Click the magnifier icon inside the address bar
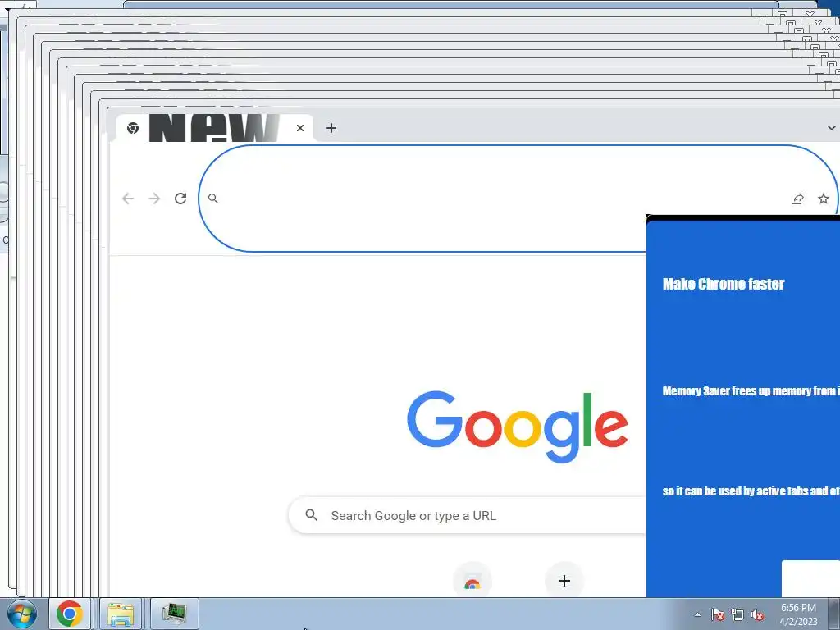Viewport: 840px width, 630px height. click(213, 199)
